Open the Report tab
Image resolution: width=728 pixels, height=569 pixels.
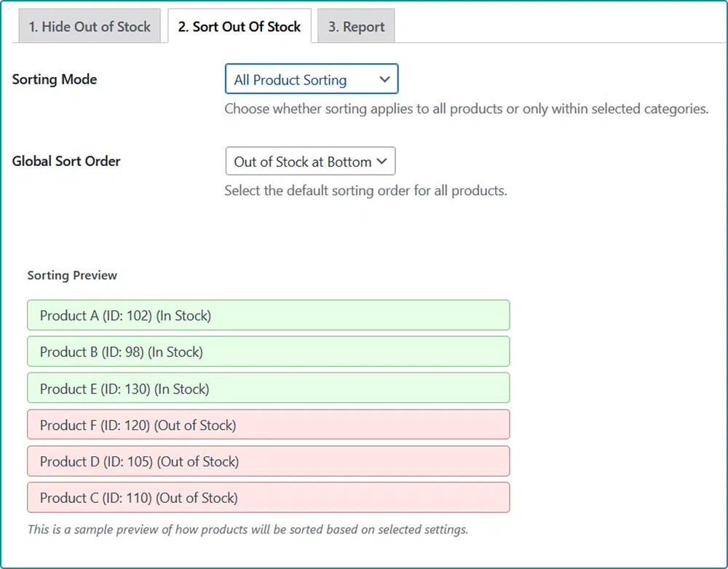[x=356, y=27]
